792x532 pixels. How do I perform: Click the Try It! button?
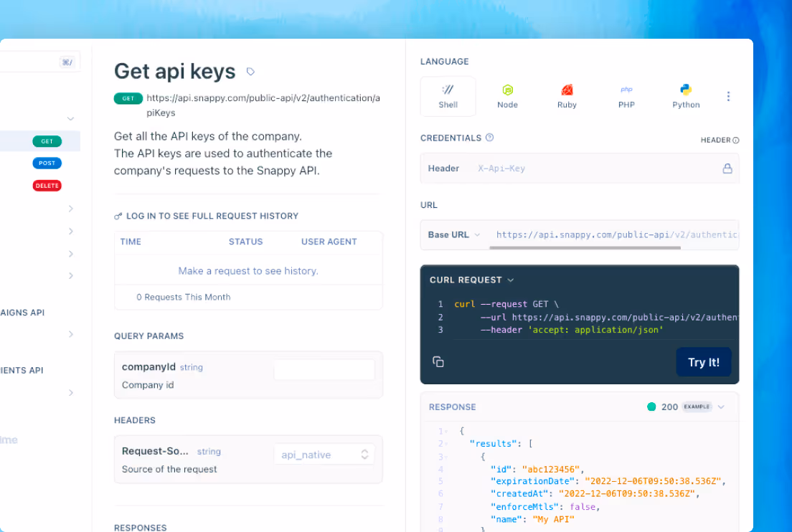click(703, 362)
